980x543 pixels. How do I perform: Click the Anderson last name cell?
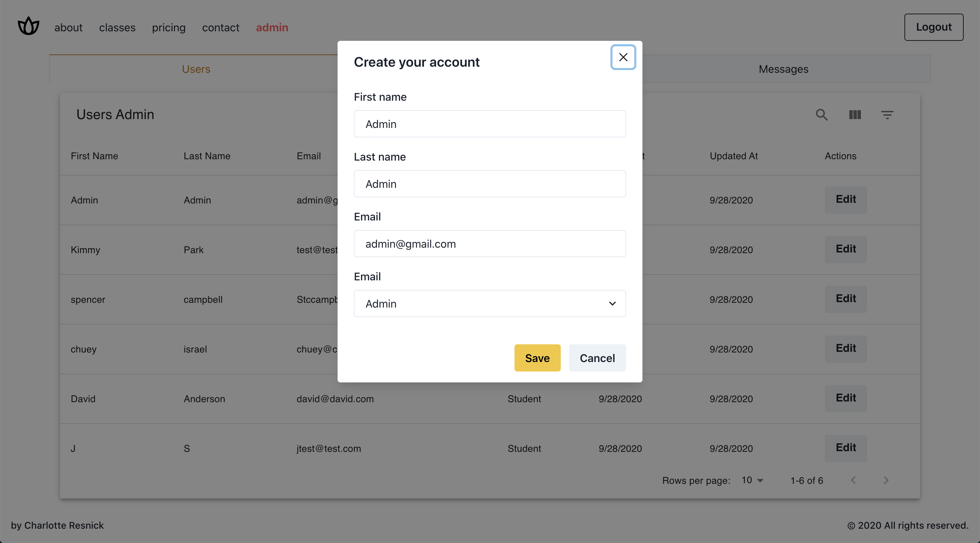pos(204,399)
